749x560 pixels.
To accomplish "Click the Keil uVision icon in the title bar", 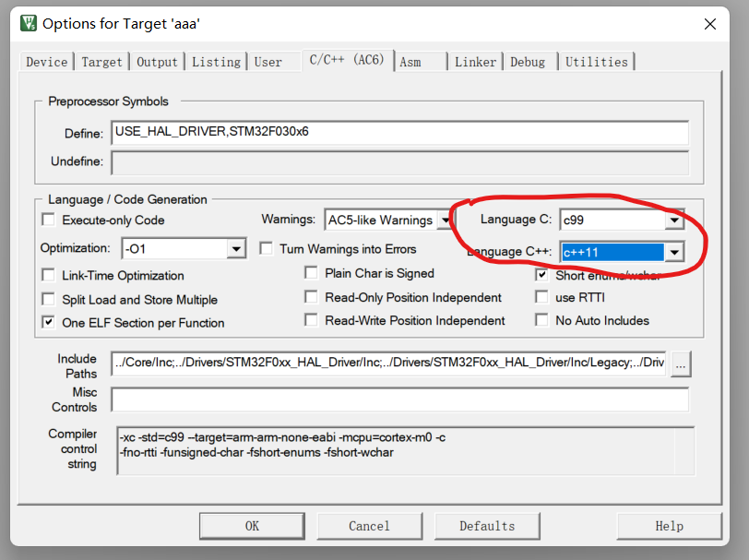I will (x=29, y=23).
